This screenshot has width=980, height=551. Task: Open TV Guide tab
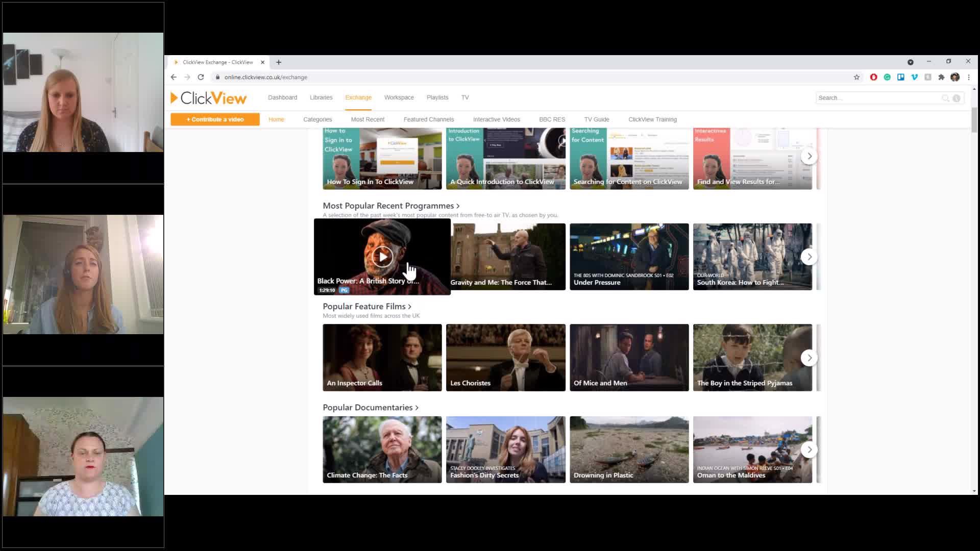tap(597, 119)
